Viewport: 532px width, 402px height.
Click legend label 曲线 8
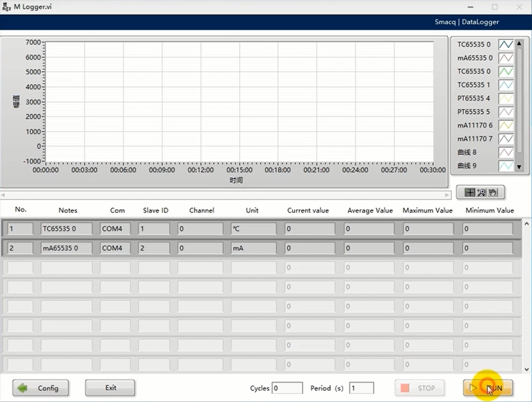(467, 152)
